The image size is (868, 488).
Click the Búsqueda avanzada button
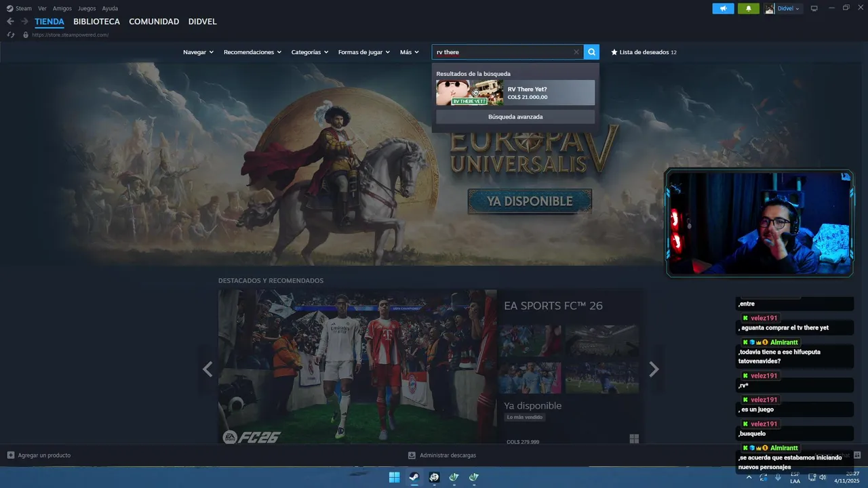515,117
